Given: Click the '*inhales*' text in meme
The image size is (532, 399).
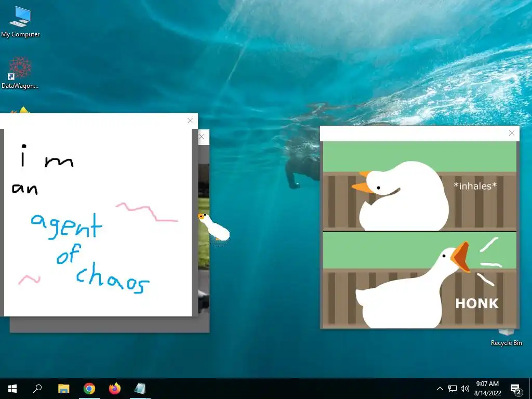Looking at the screenshot, I should click(x=475, y=186).
